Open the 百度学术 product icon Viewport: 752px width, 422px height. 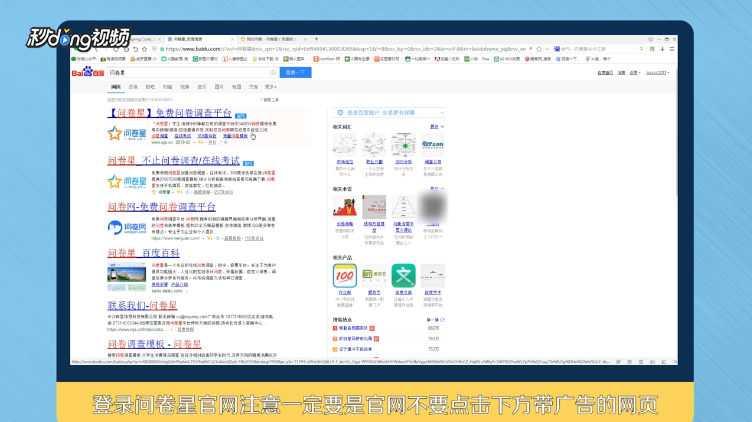click(x=433, y=276)
